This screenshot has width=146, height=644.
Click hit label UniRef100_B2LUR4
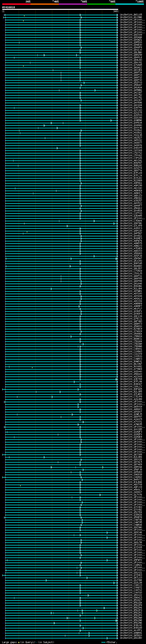click(131, 289)
